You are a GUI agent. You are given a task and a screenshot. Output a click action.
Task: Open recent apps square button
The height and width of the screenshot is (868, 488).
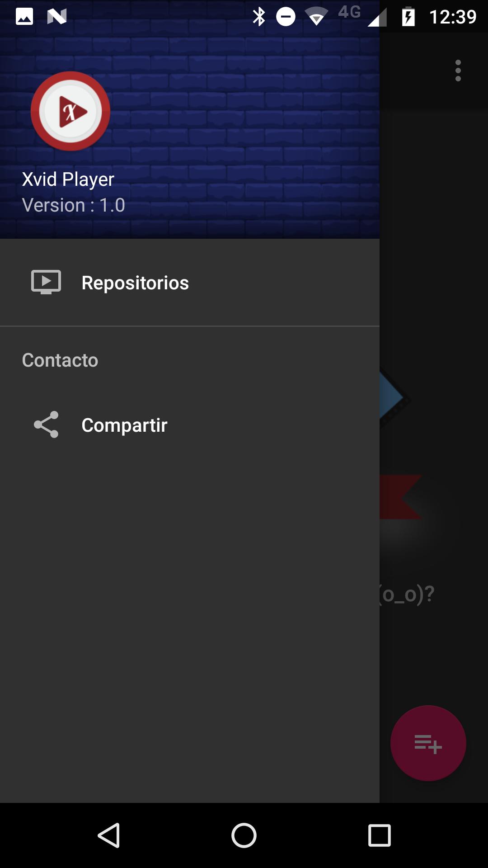(379, 835)
